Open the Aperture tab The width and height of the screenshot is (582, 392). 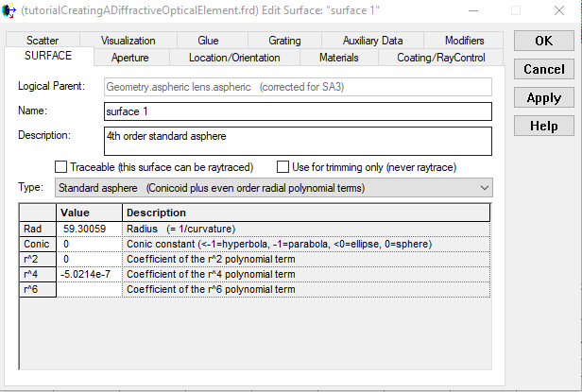pyautogui.click(x=130, y=58)
